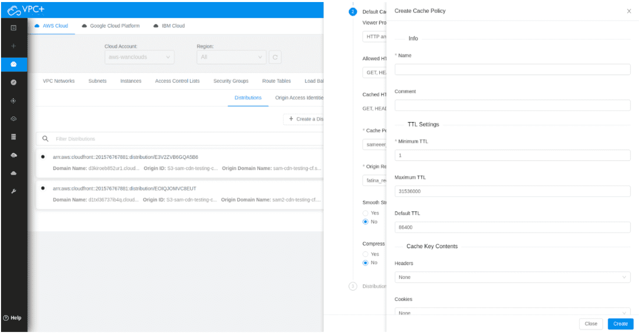Expand the Headers dropdown
The height and width of the screenshot is (333, 644).
coord(513,277)
